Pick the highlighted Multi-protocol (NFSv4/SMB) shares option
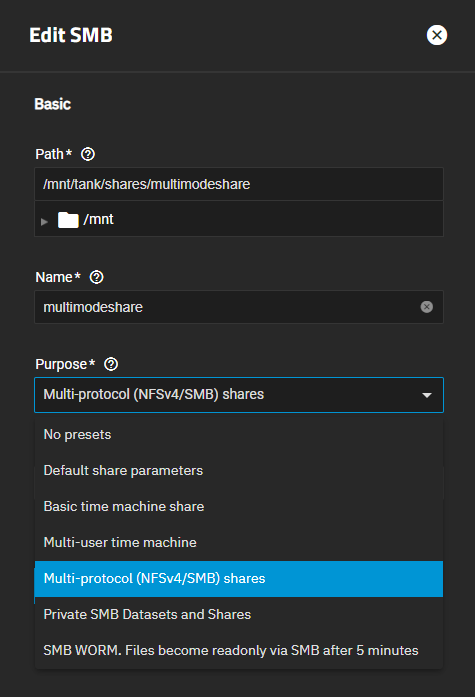 pos(239,579)
